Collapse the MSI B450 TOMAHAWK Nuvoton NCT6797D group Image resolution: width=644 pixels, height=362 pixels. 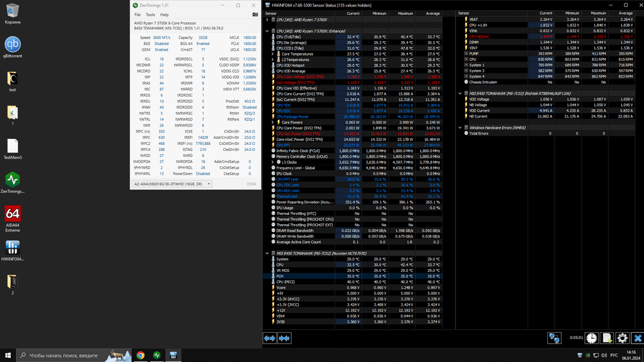[x=267, y=253]
